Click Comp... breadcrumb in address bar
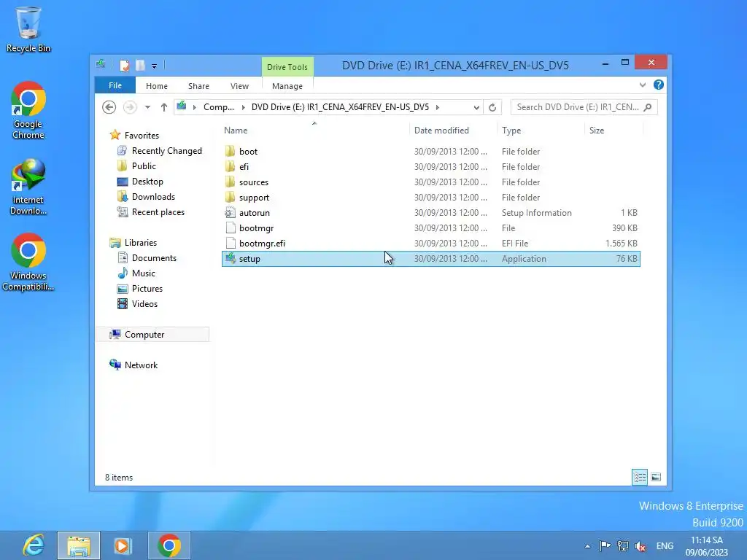The height and width of the screenshot is (560, 747). (219, 107)
